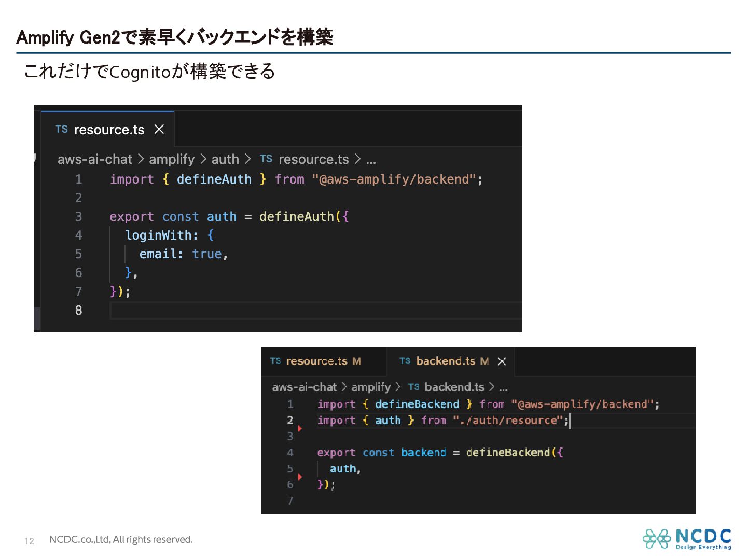747x560 pixels.
Task: Click line number 8 in the top resource.ts editor
Action: [78, 310]
